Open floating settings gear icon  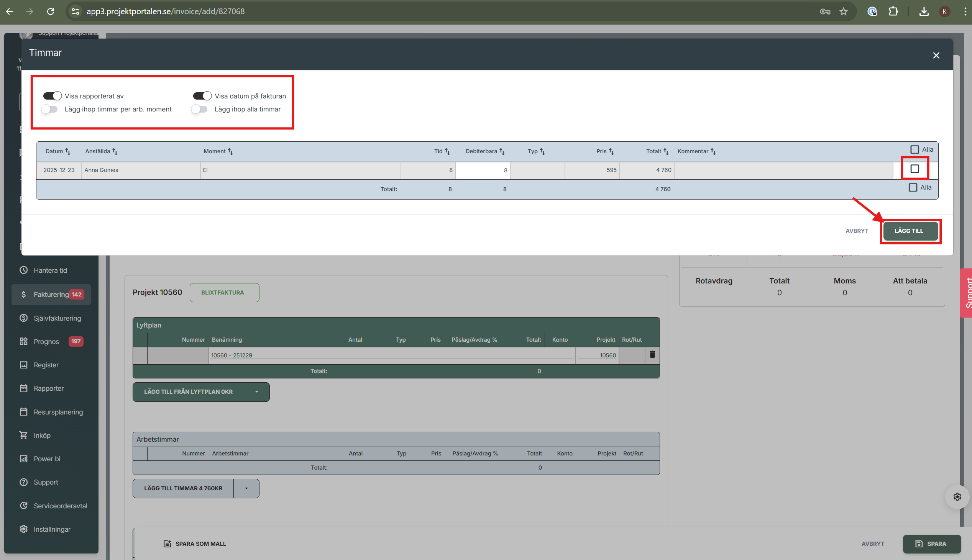pos(957,496)
